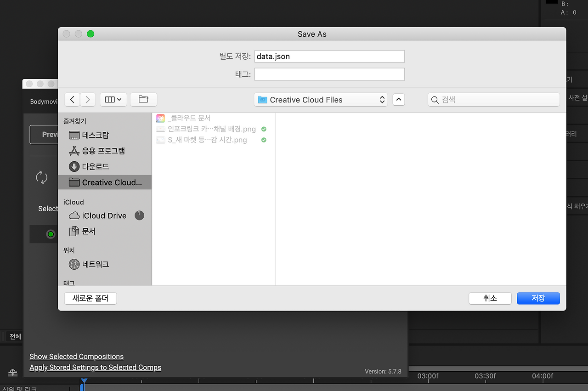The width and height of the screenshot is (588, 391).
Task: Click the green zoom button on Save As dialog
Action: point(90,34)
